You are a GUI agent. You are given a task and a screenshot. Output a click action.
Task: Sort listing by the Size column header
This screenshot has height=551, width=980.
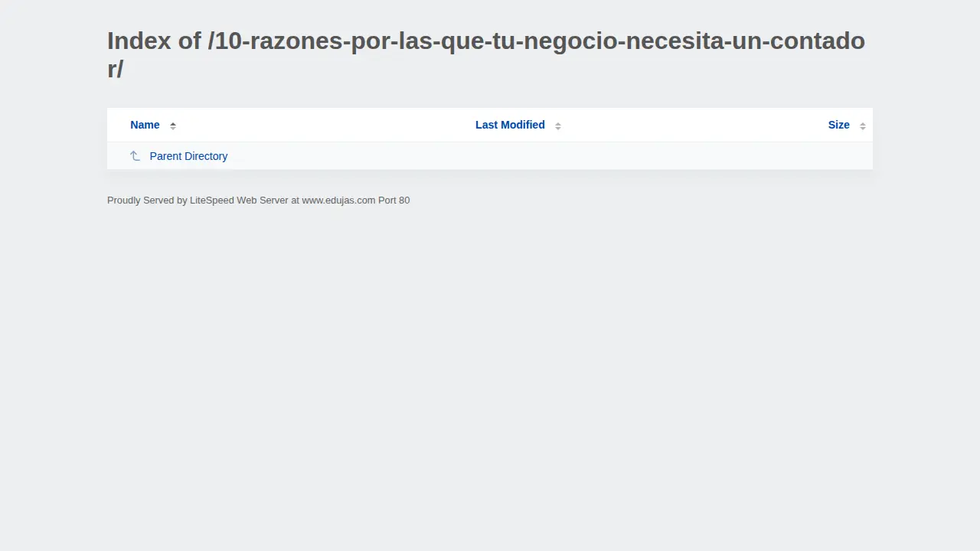pos(838,125)
